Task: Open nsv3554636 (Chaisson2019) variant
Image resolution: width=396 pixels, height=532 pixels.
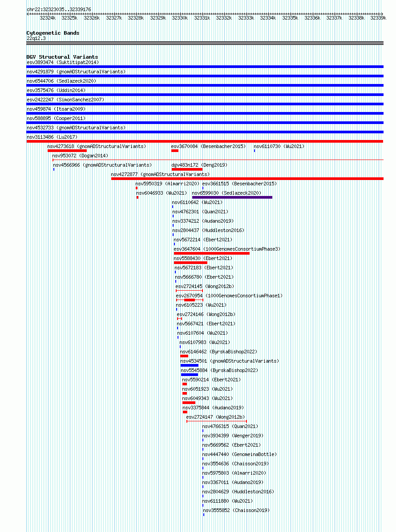Action: 236,464
